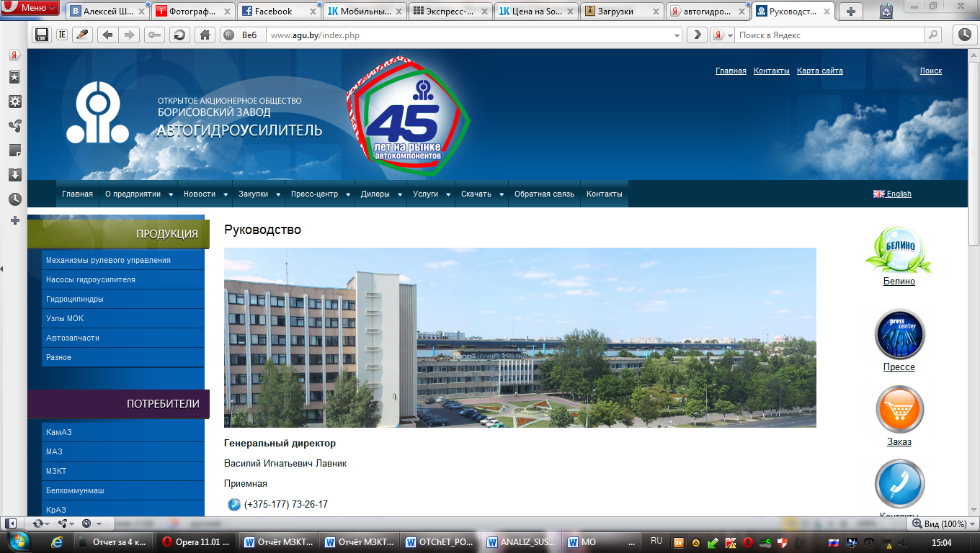Click the Home icon in the toolbar
The height and width of the screenshot is (553, 980).
205,35
